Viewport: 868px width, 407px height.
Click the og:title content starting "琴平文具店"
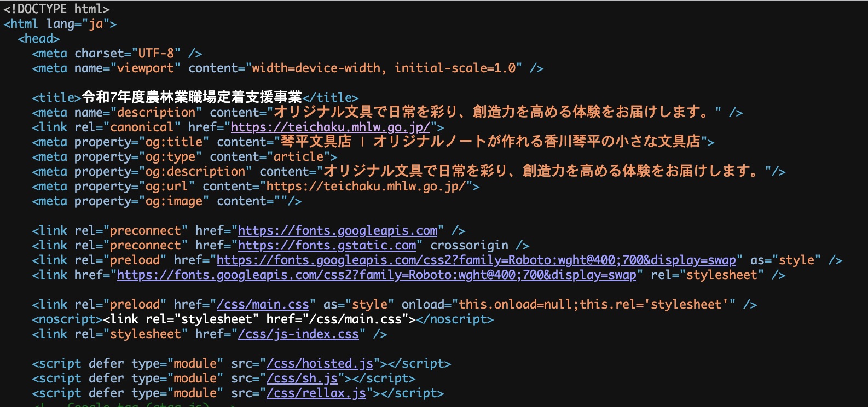pos(491,142)
